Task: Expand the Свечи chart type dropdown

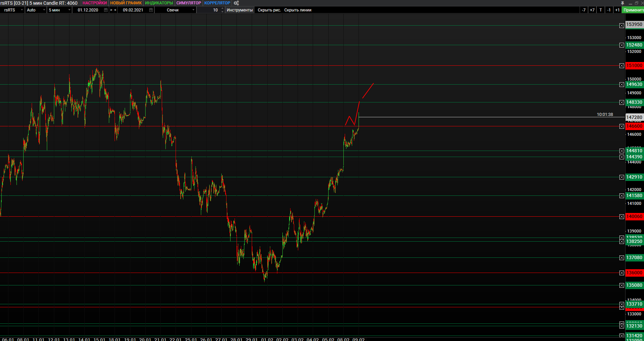Action: [180, 10]
